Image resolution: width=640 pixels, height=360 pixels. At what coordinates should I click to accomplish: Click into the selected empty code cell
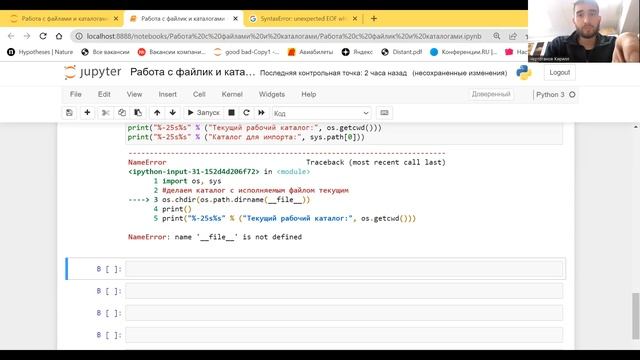[x=344, y=269]
